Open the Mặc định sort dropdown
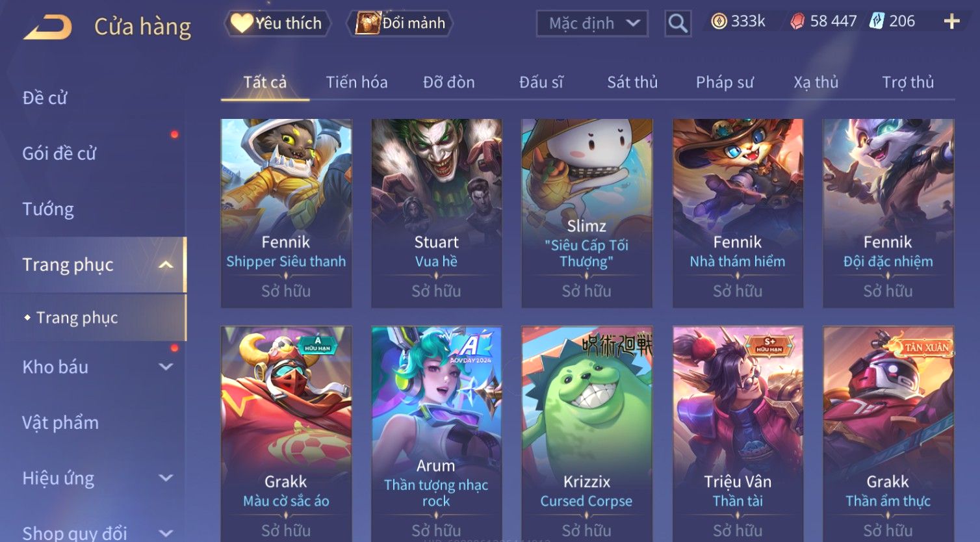The image size is (980, 542). click(x=592, y=23)
